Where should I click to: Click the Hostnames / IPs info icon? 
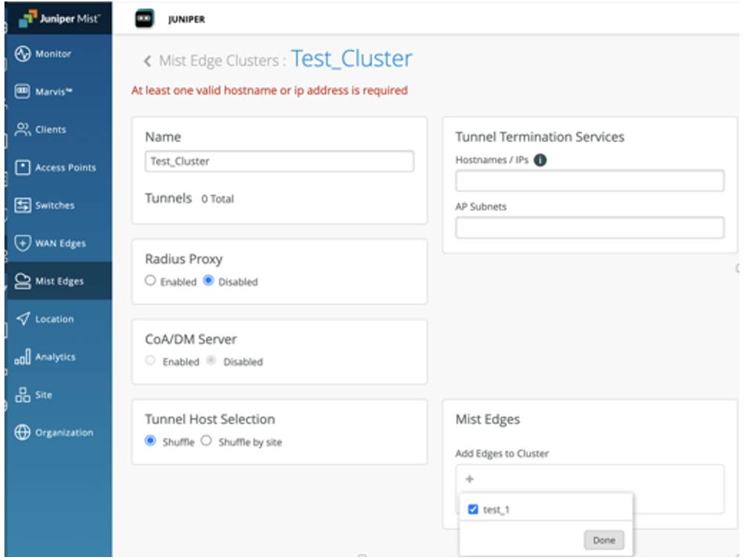click(x=541, y=160)
